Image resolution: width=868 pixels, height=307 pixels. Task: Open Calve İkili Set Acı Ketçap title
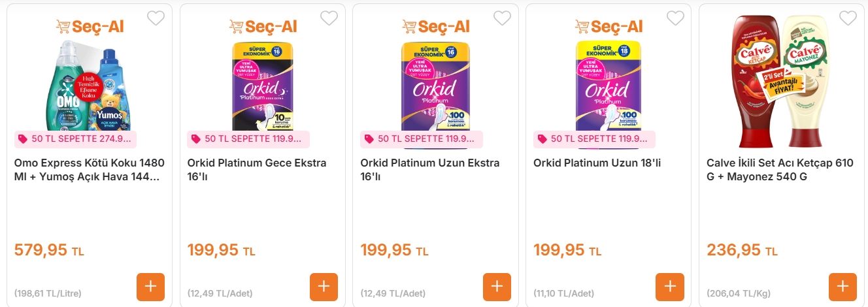[x=780, y=170]
